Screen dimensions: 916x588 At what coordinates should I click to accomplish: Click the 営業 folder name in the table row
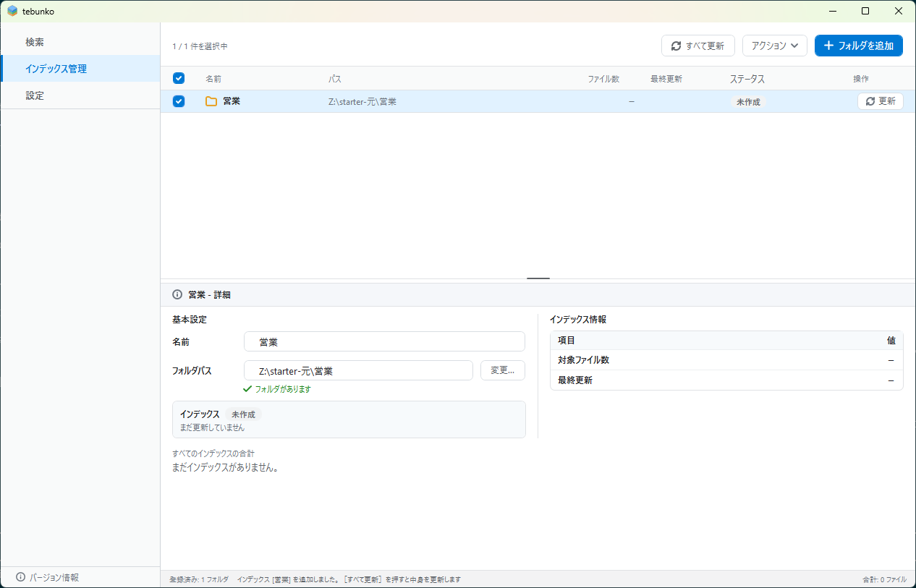tap(232, 101)
